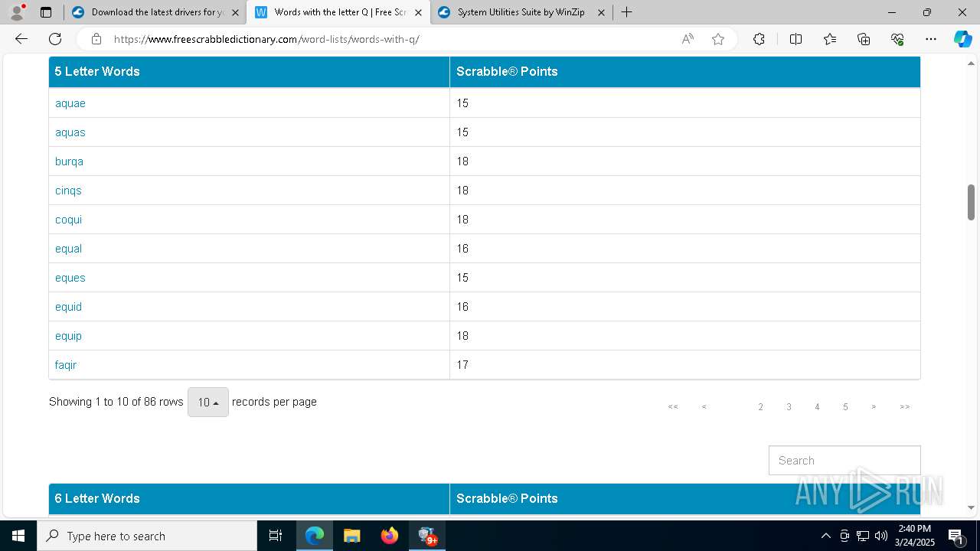Open Microsoft Edge from the taskbar
The width and height of the screenshot is (980, 551).
pos(315,536)
